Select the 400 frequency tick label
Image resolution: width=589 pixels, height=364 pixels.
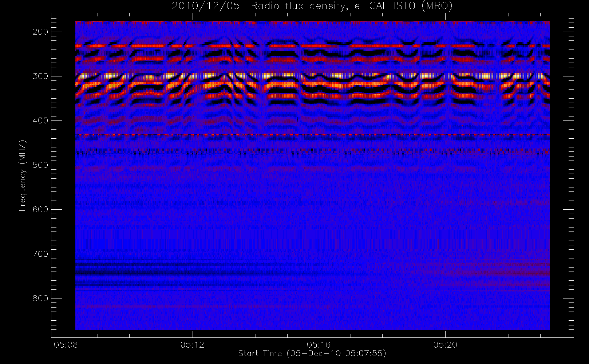click(40, 120)
